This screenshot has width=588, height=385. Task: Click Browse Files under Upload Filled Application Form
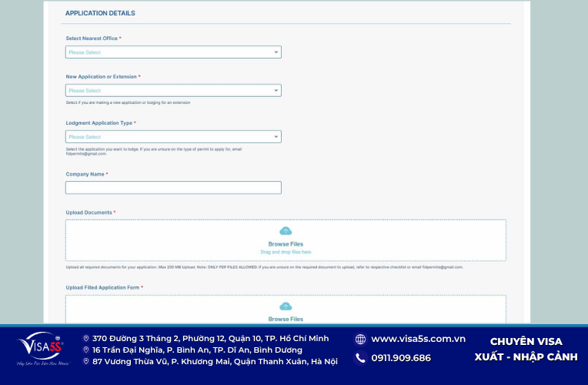point(286,319)
